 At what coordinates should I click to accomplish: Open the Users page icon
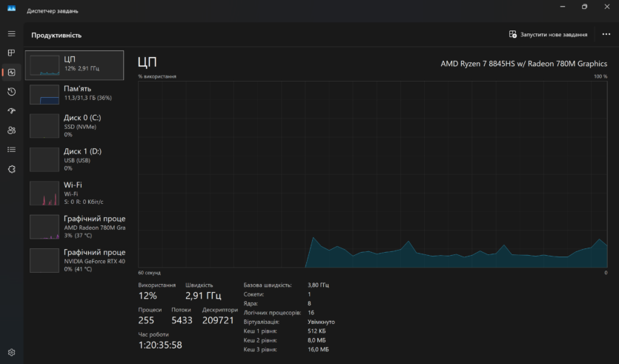(x=11, y=130)
